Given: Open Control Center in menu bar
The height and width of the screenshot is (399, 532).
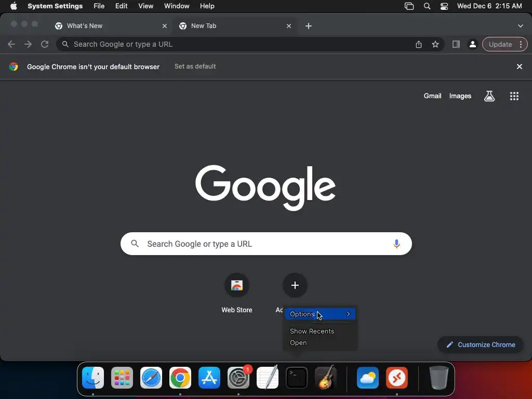Looking at the screenshot, I should (x=444, y=6).
